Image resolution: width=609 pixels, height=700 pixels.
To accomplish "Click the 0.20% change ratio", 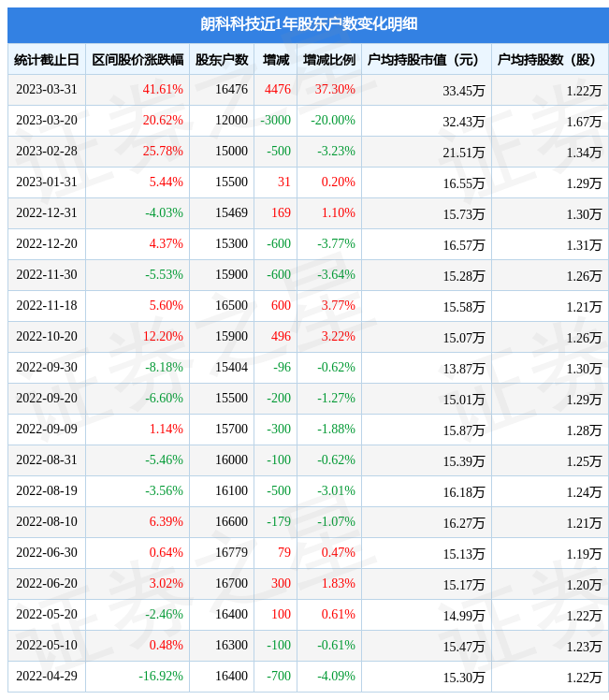I will [x=339, y=182].
